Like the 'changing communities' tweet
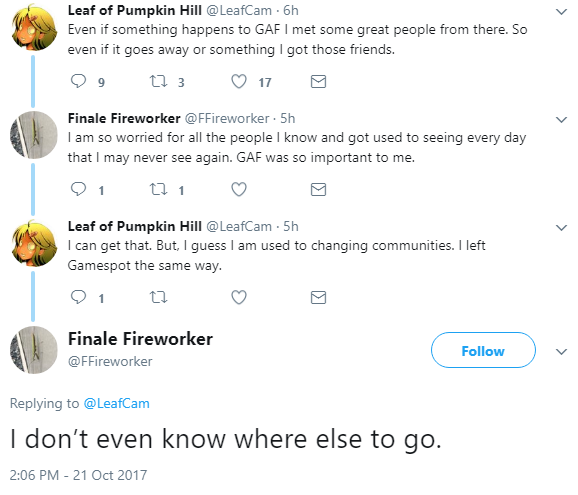Screen dimensions: 578x495 (x=239, y=297)
